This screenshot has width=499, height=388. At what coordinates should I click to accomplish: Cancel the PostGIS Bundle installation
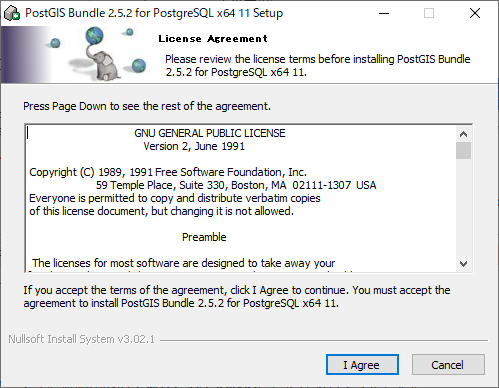(448, 365)
